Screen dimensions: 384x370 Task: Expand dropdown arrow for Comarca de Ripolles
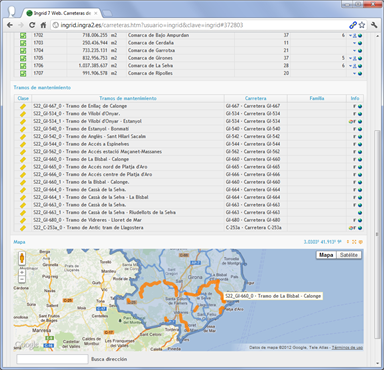[355, 74]
